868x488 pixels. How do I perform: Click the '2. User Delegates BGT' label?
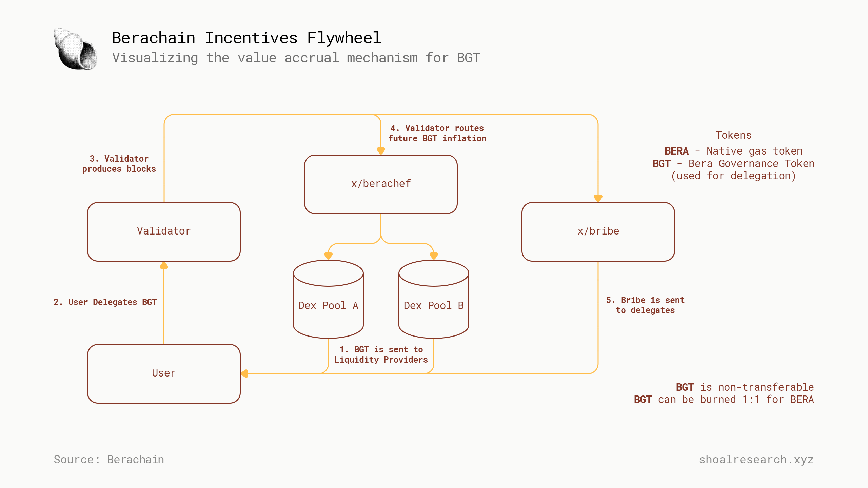105,302
